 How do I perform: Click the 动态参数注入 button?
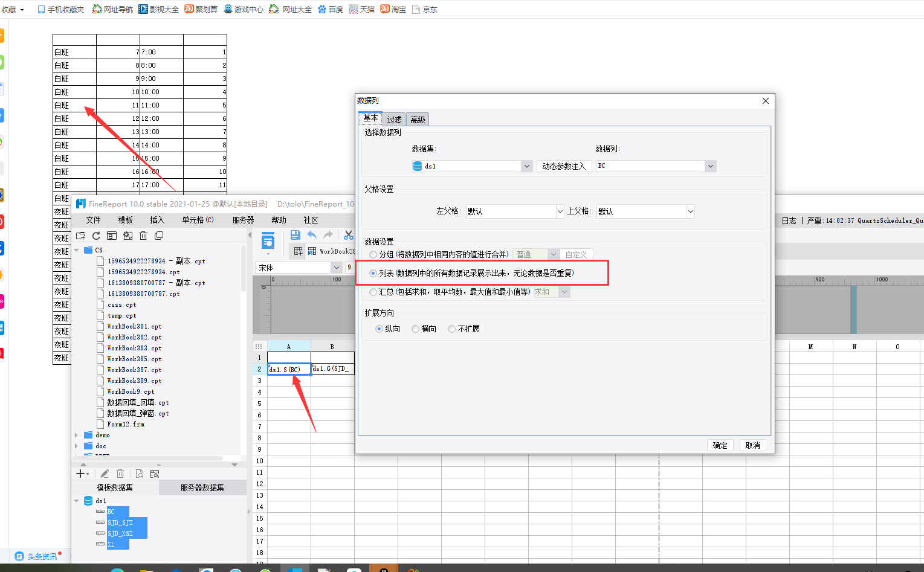[x=564, y=166]
